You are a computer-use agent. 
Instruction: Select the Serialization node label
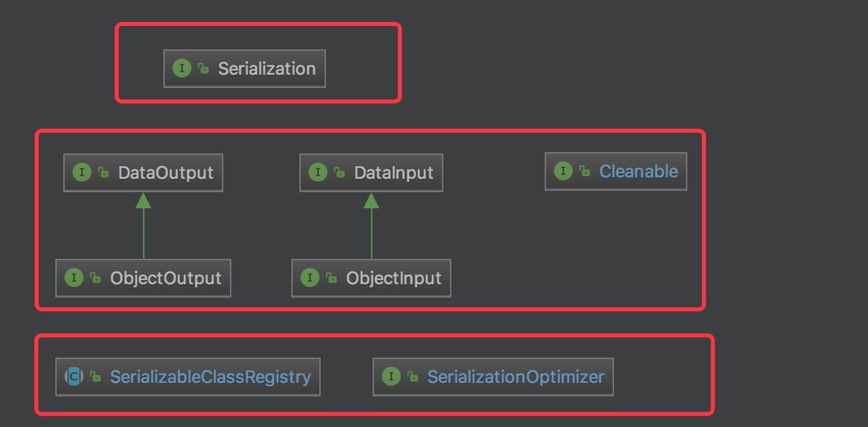click(x=267, y=69)
